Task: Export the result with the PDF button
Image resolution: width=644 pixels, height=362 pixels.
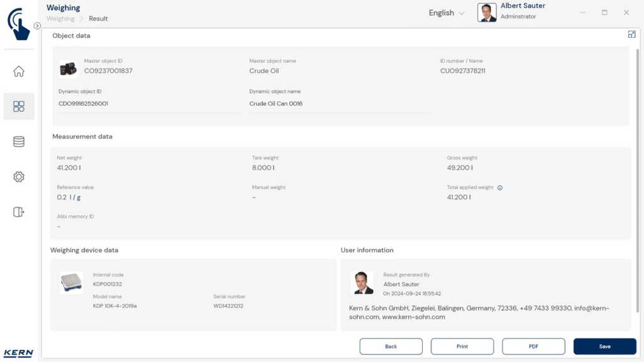Action: (533, 346)
